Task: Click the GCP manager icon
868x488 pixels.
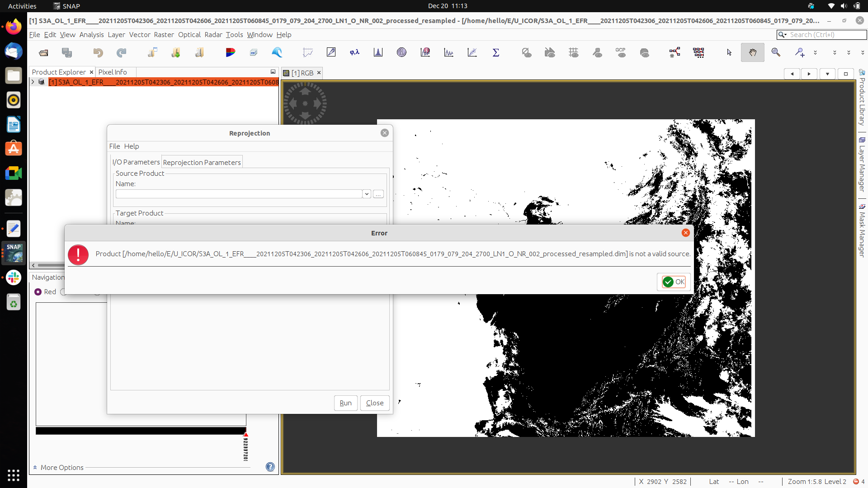Action: 621,53
